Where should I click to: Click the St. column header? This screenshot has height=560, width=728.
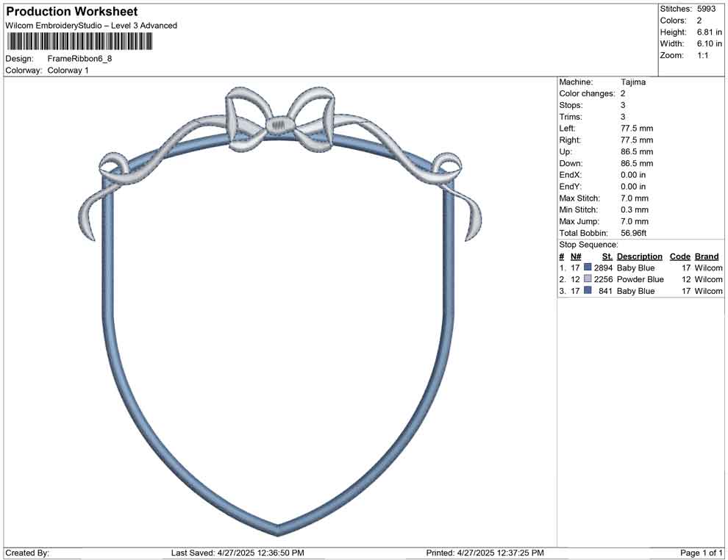607,256
